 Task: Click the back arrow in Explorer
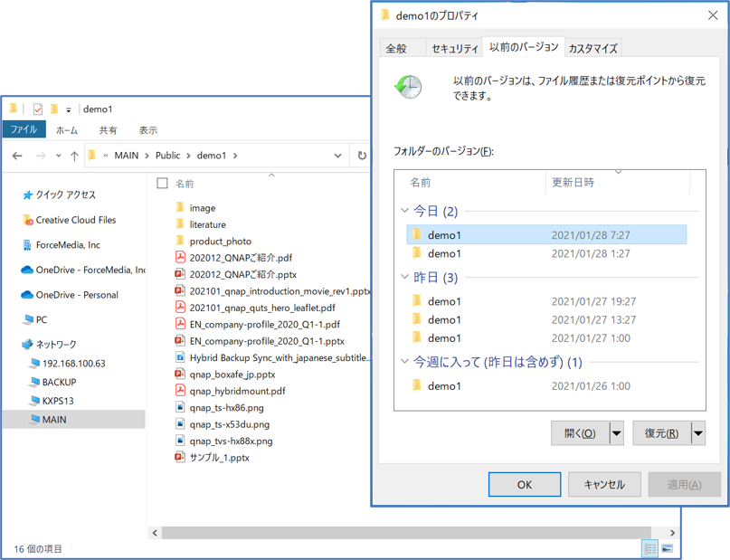coord(17,156)
